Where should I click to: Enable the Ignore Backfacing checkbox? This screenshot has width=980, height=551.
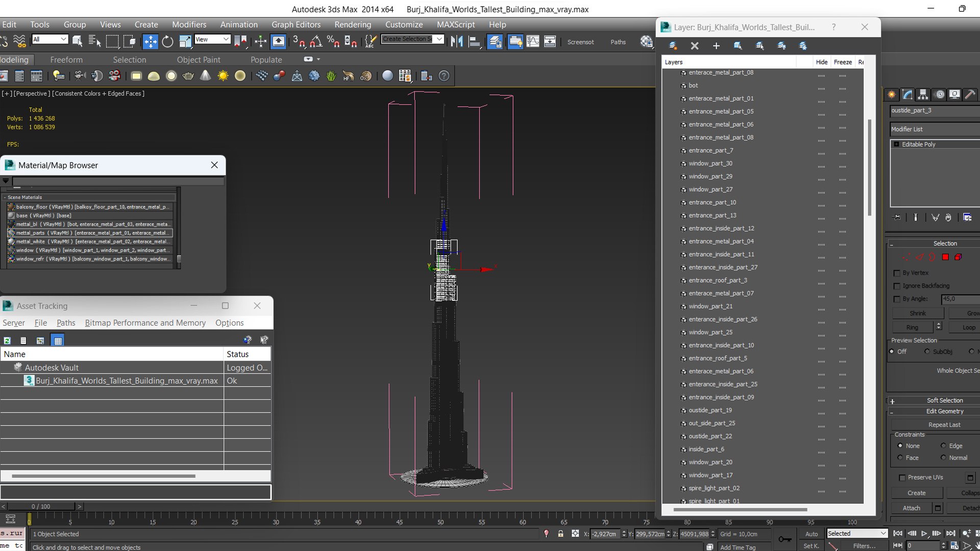[x=897, y=286]
